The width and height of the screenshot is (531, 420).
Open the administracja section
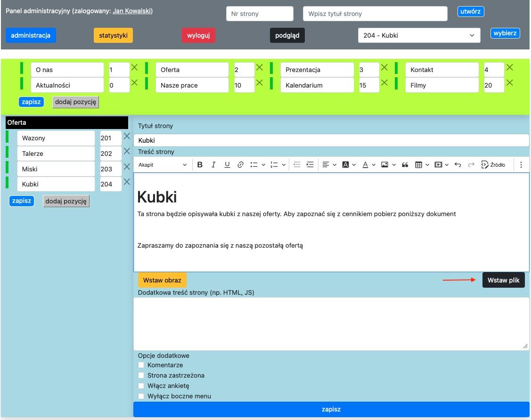(x=31, y=35)
